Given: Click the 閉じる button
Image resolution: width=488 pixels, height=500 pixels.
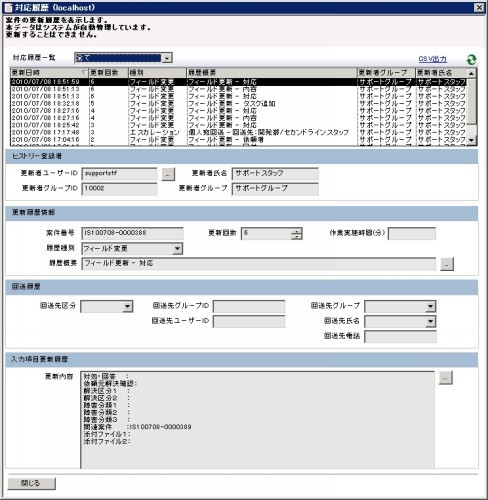Looking at the screenshot, I should tap(32, 483).
